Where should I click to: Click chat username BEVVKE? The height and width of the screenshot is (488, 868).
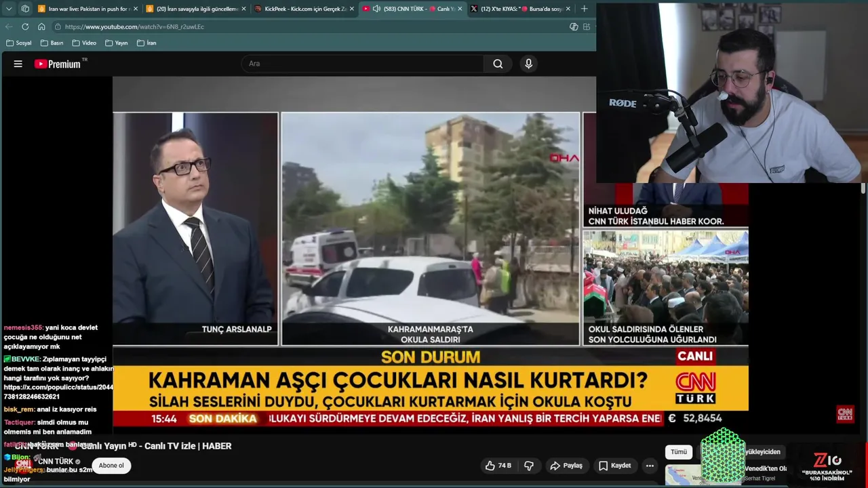point(25,359)
